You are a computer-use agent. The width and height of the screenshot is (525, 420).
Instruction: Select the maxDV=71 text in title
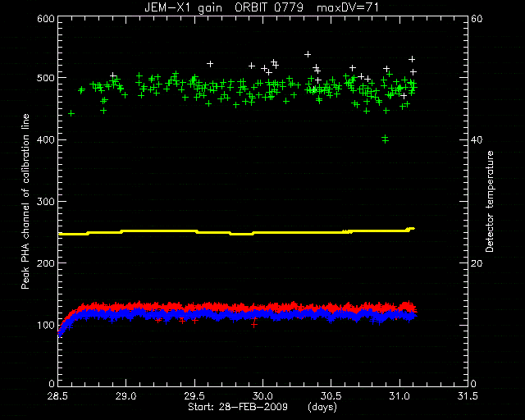tap(348, 7)
